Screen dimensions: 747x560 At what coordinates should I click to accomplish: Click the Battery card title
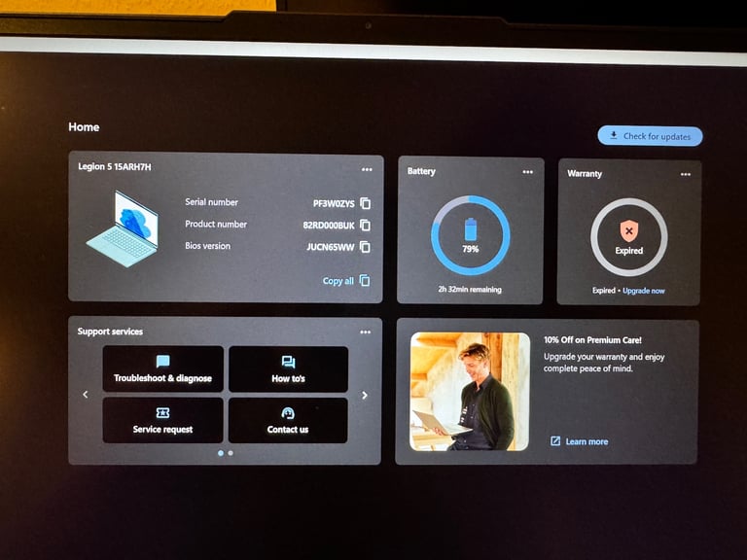(x=421, y=171)
